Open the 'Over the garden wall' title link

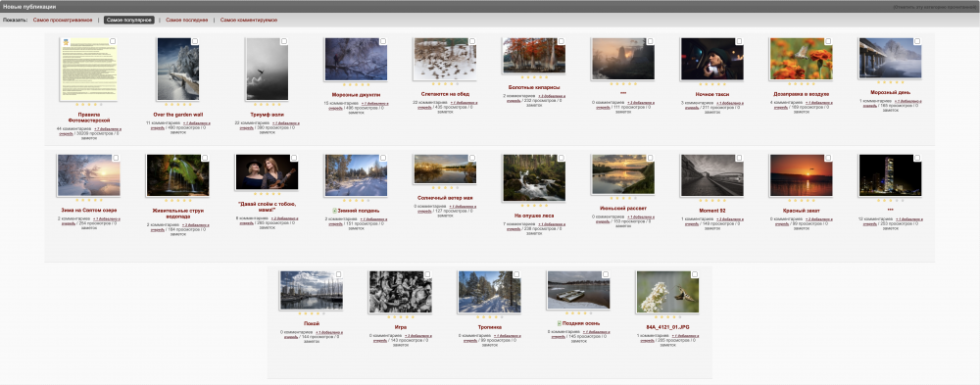178,115
